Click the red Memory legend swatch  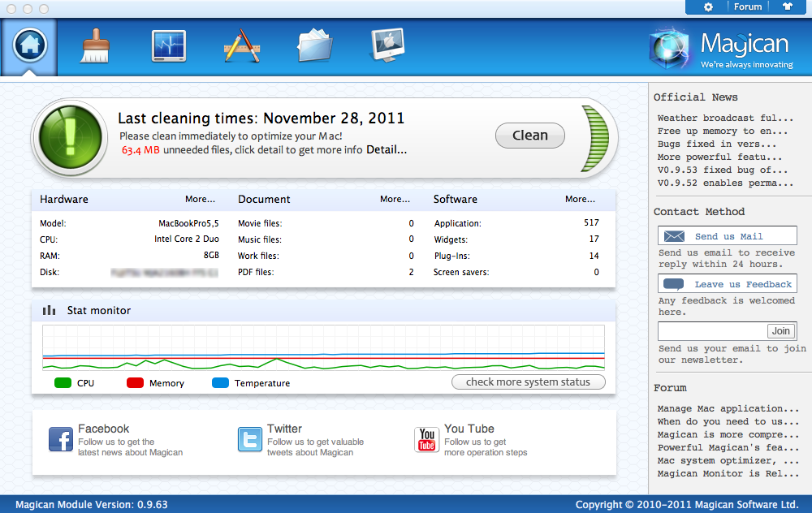coord(135,383)
